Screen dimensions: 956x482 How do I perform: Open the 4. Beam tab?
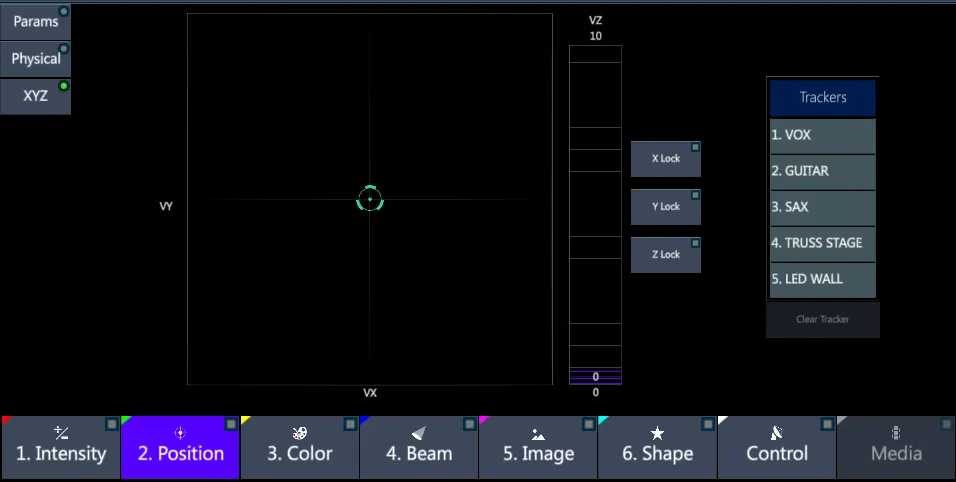419,447
